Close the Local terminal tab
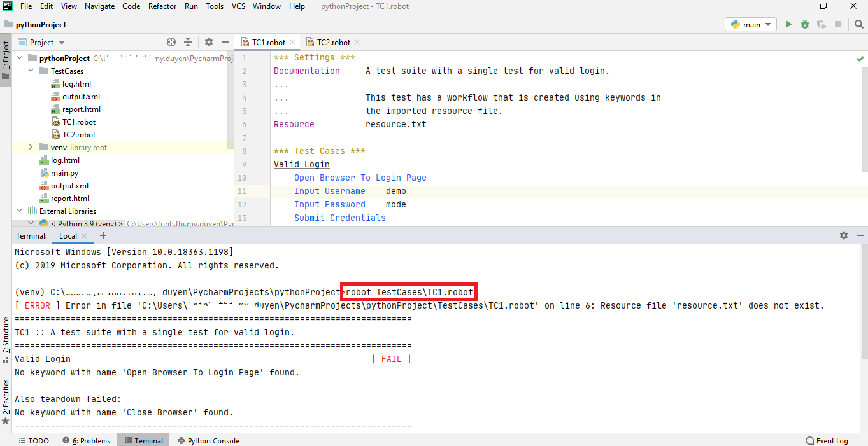This screenshot has width=868, height=446. pos(84,236)
